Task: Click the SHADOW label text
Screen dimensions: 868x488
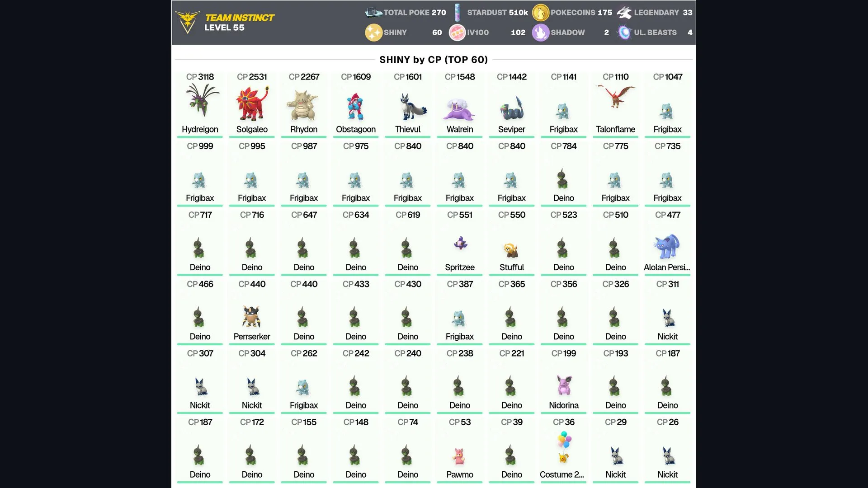Action: [568, 33]
